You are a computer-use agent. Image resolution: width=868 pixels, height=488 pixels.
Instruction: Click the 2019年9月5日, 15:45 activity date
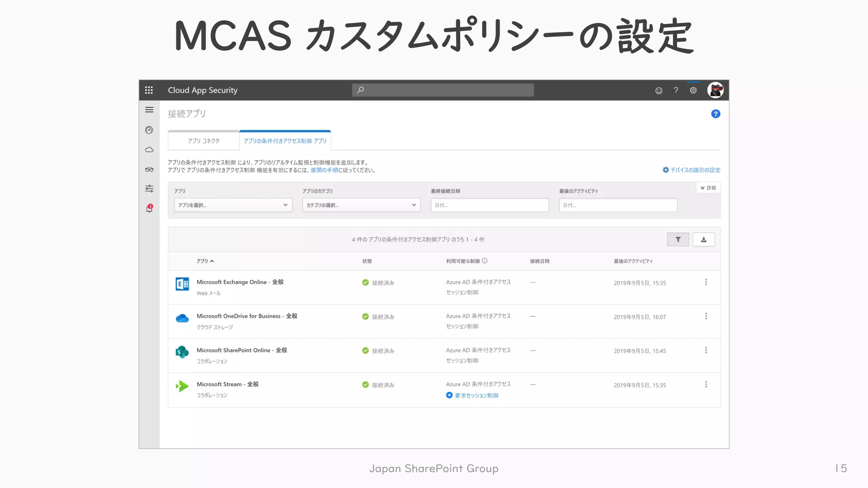tap(640, 351)
